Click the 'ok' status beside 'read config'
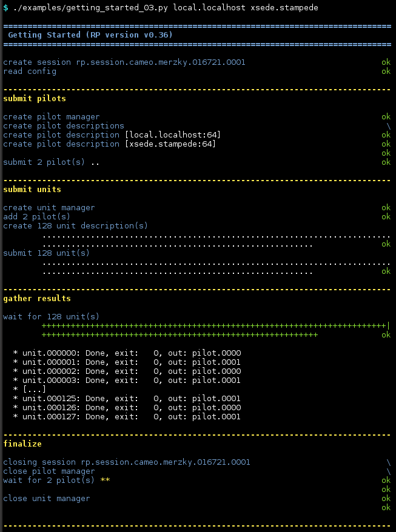396x532 pixels. coord(386,71)
